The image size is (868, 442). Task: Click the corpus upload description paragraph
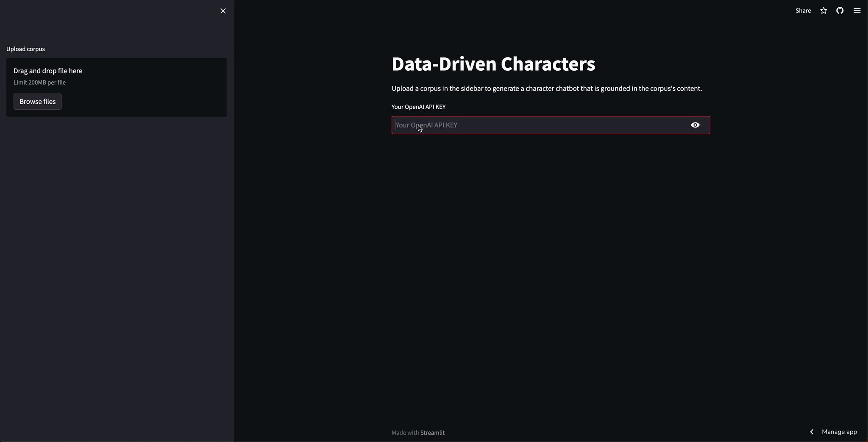(547, 88)
